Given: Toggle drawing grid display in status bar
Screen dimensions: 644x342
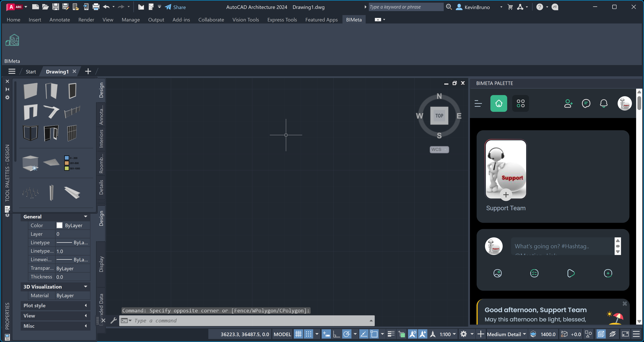Looking at the screenshot, I should pos(298,334).
